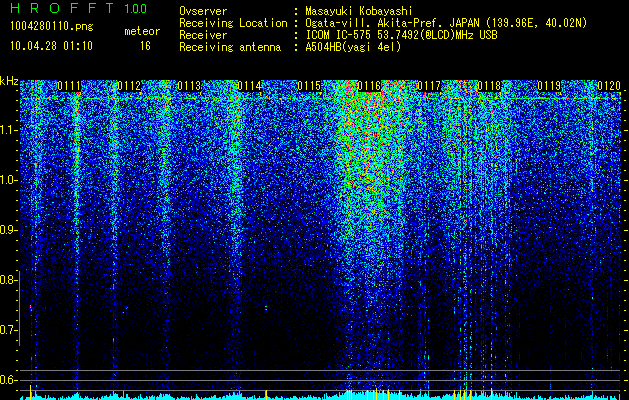Click the 0119 time marker
629x400 pixels.
[x=549, y=86]
